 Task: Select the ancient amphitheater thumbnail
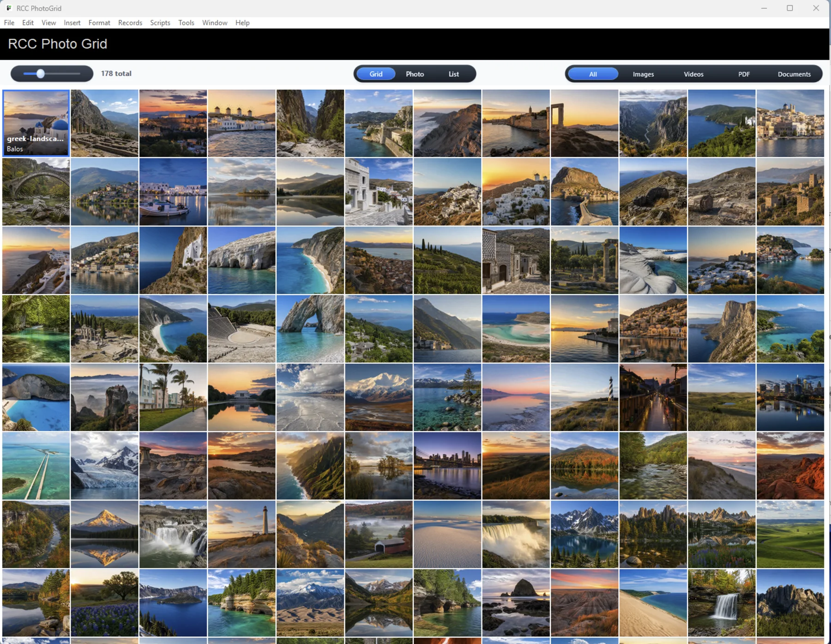point(241,329)
